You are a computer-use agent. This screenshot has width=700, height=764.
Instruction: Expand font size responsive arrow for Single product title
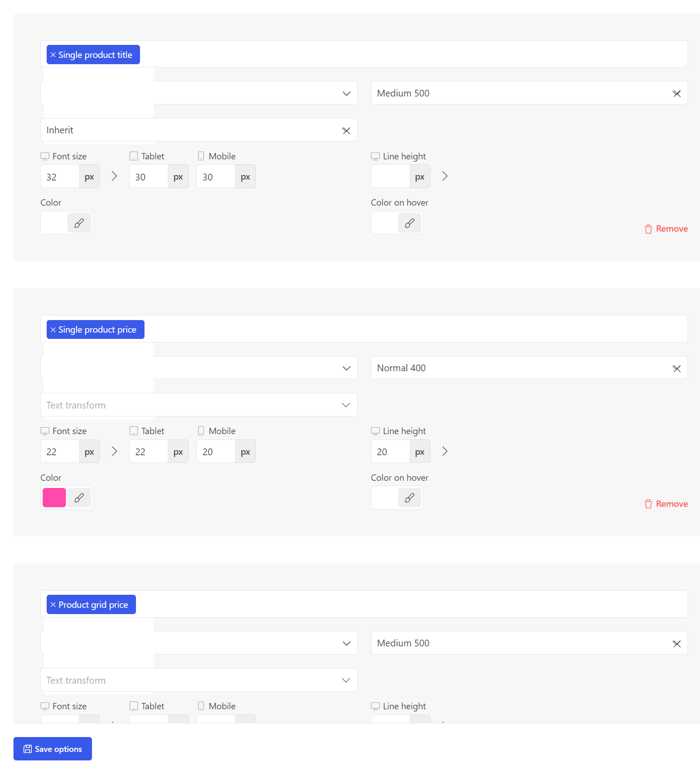[x=114, y=176]
